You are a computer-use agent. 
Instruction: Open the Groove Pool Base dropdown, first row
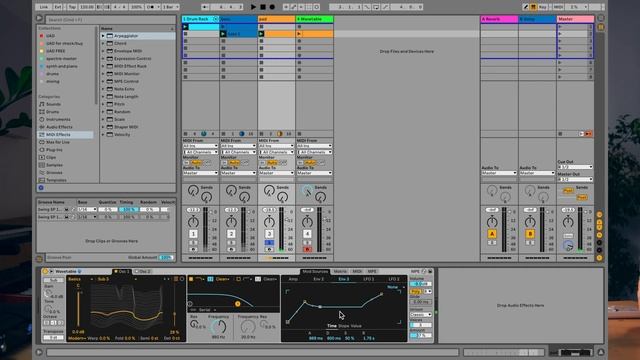click(x=87, y=209)
